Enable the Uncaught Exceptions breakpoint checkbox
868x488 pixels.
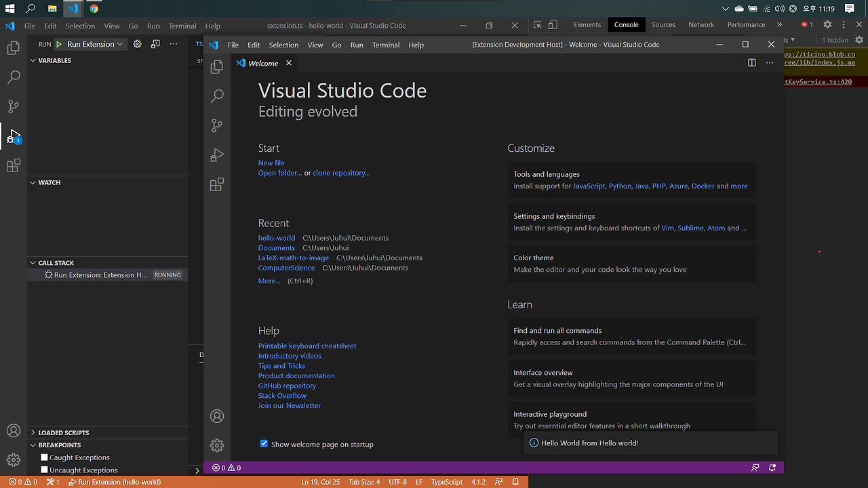[x=45, y=470]
